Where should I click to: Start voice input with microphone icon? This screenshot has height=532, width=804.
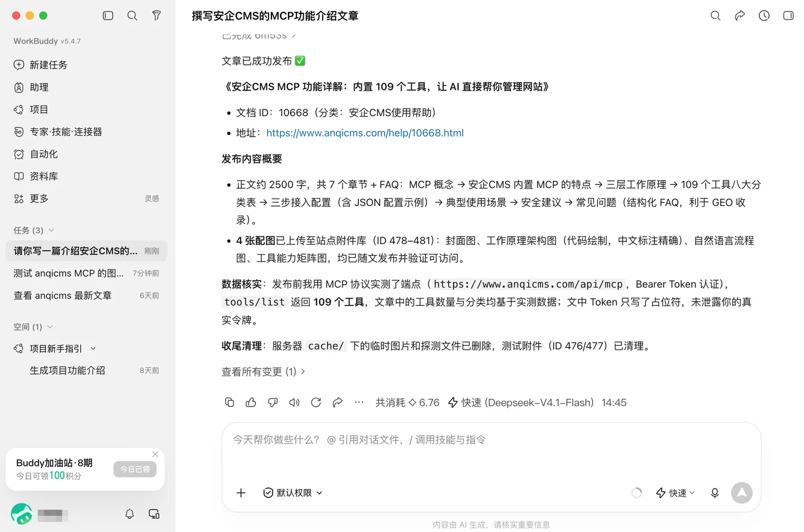click(715, 493)
